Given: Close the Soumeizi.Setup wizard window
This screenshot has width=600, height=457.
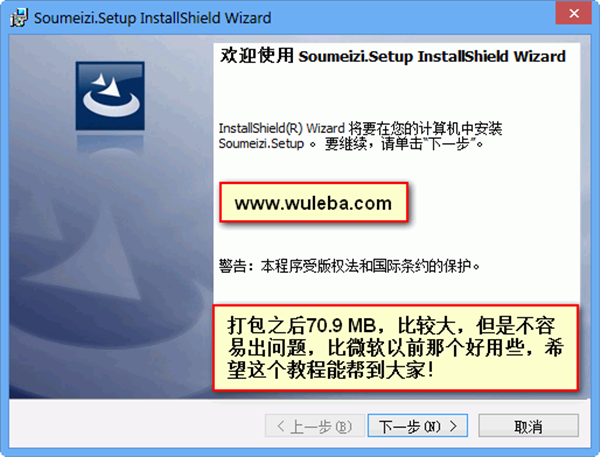Looking at the screenshot, I should pyautogui.click(x=574, y=13).
